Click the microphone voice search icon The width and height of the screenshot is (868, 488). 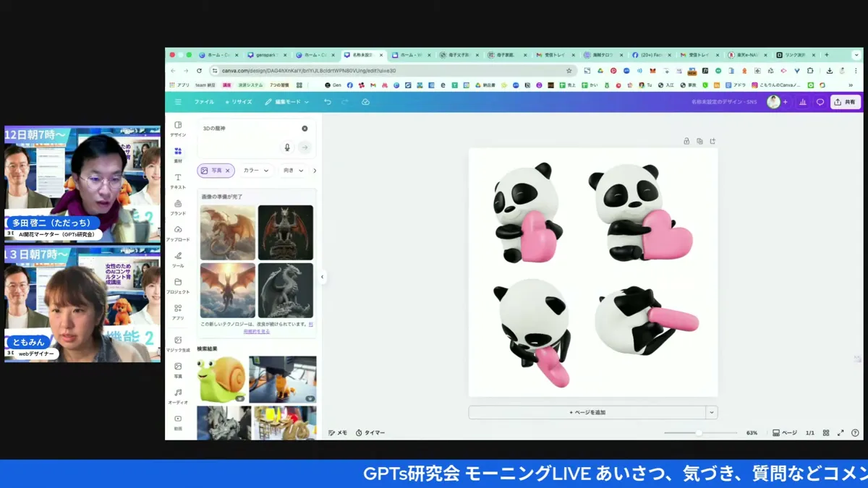287,147
